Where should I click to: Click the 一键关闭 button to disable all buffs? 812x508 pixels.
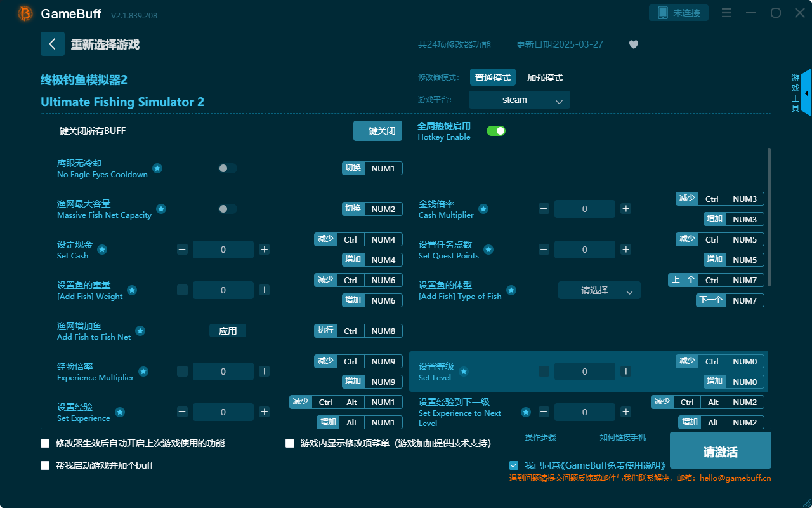coord(377,130)
